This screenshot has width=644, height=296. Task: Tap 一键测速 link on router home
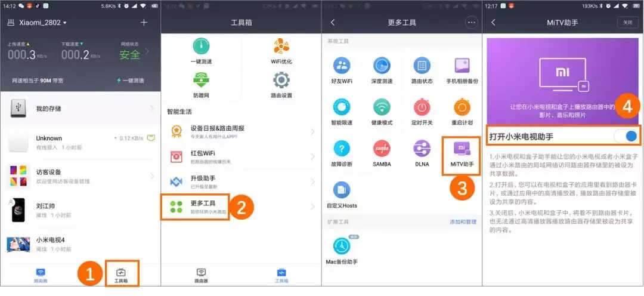[x=131, y=81]
